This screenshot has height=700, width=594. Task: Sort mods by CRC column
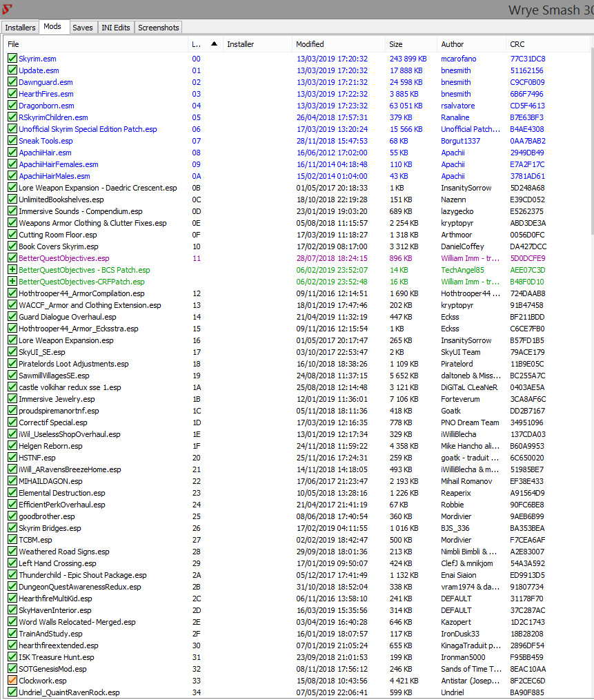tap(548, 44)
